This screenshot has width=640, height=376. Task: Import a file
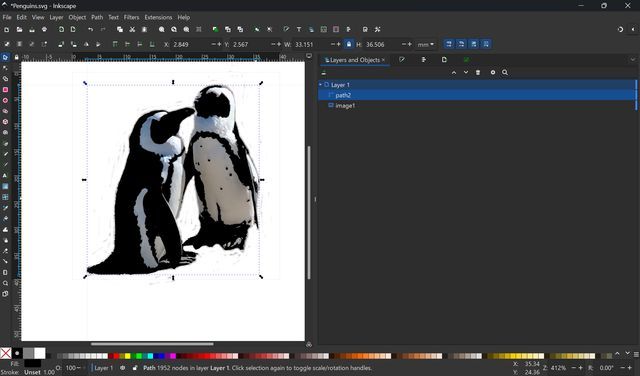pyautogui.click(x=61, y=29)
